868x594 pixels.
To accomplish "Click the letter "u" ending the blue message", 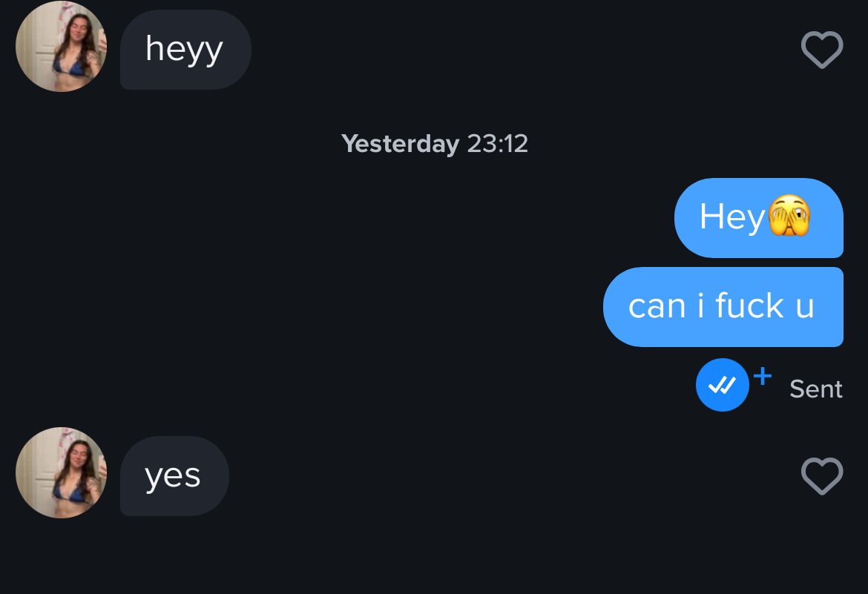I will point(805,308).
